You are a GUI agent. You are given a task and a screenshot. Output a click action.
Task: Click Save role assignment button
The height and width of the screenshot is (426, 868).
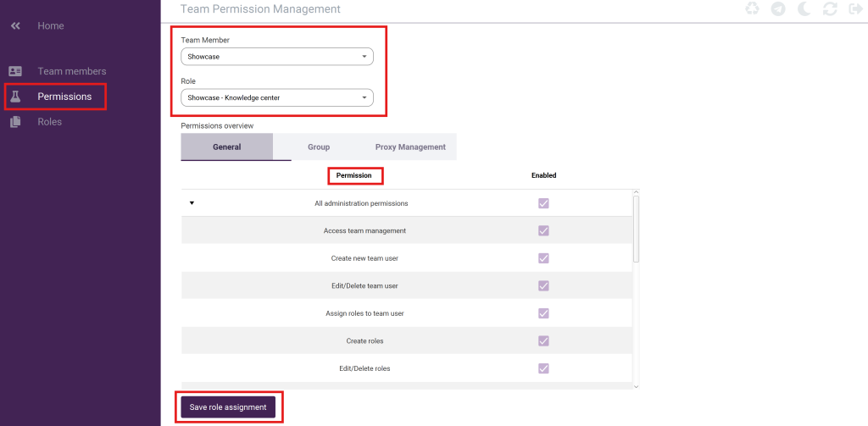coord(228,407)
